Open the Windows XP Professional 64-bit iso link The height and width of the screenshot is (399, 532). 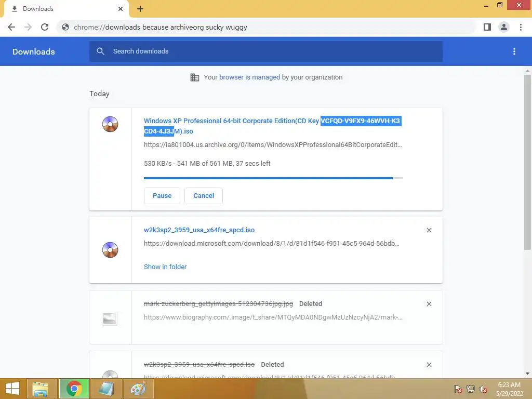272,126
